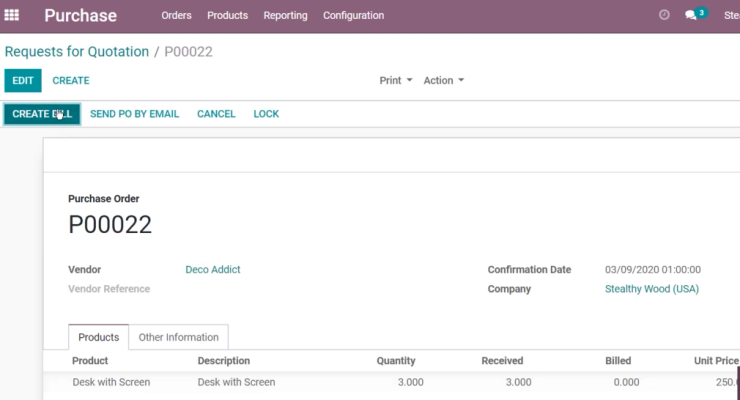Click the Create Bill button
The image size is (740, 400).
point(42,114)
